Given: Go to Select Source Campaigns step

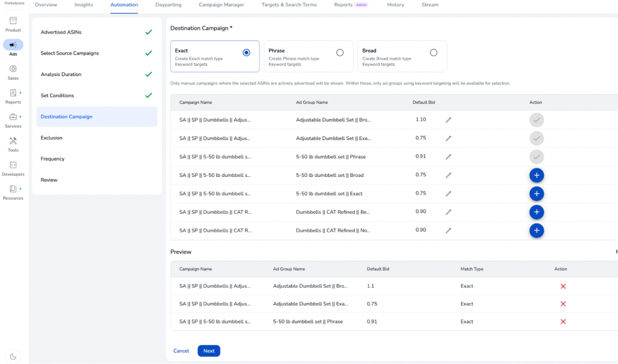Looking at the screenshot, I should pyautogui.click(x=97, y=53).
